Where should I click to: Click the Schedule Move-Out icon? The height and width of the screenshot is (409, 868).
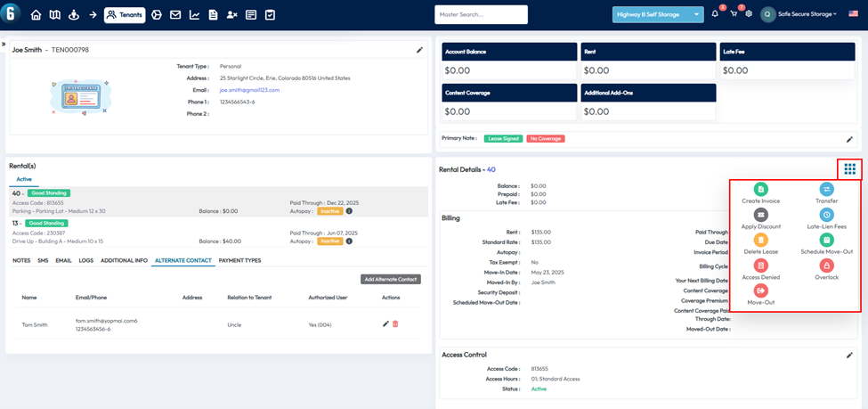(x=826, y=240)
